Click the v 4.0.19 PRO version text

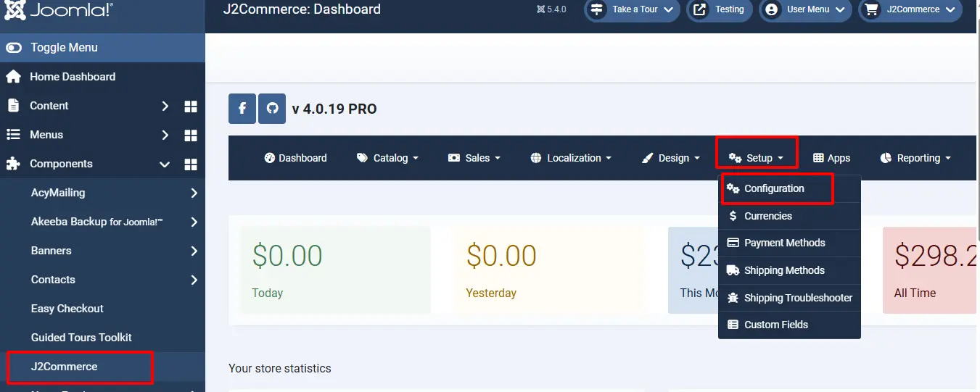(x=334, y=109)
